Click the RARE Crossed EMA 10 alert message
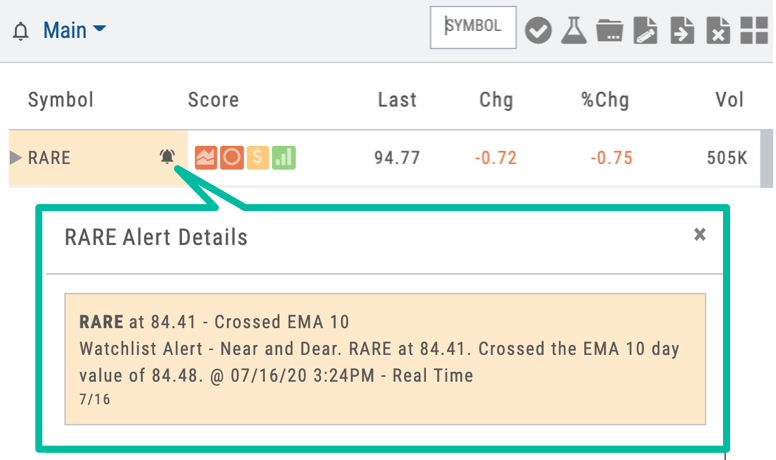Viewport: 776px width, 460px height. [385, 359]
